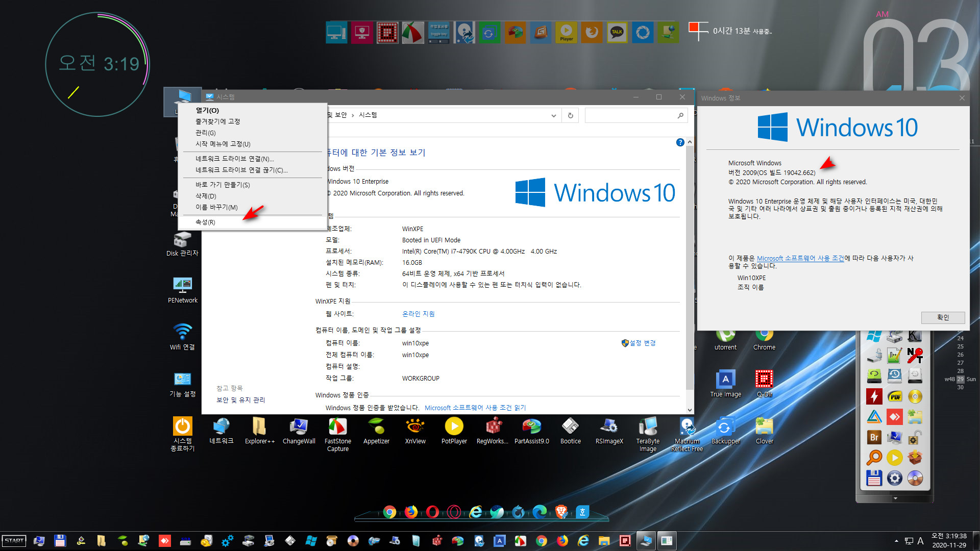Click the scroll down arrow in 시스템 window
This screenshot has width=980, height=551.
coord(690,410)
